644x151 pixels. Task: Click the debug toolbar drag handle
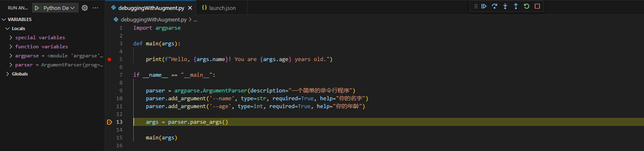[x=476, y=6]
